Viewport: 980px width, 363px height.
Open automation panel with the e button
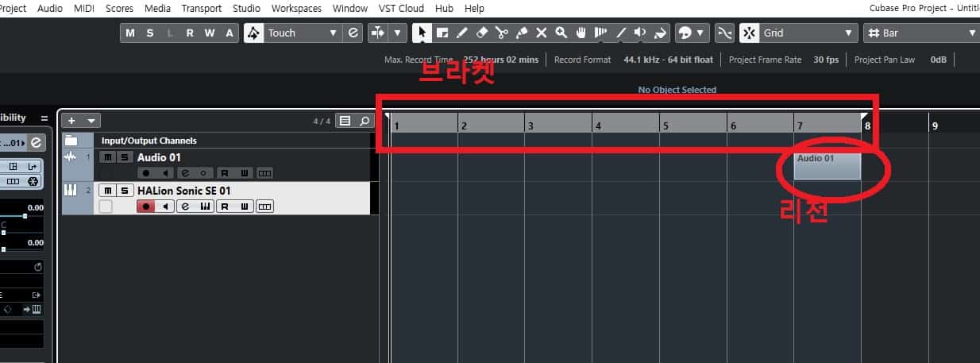353,33
